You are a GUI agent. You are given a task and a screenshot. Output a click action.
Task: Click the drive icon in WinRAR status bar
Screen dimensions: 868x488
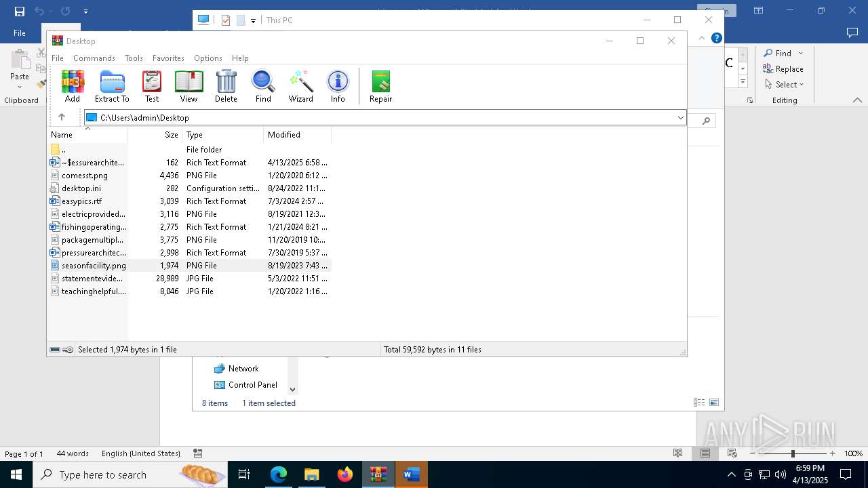(55, 350)
